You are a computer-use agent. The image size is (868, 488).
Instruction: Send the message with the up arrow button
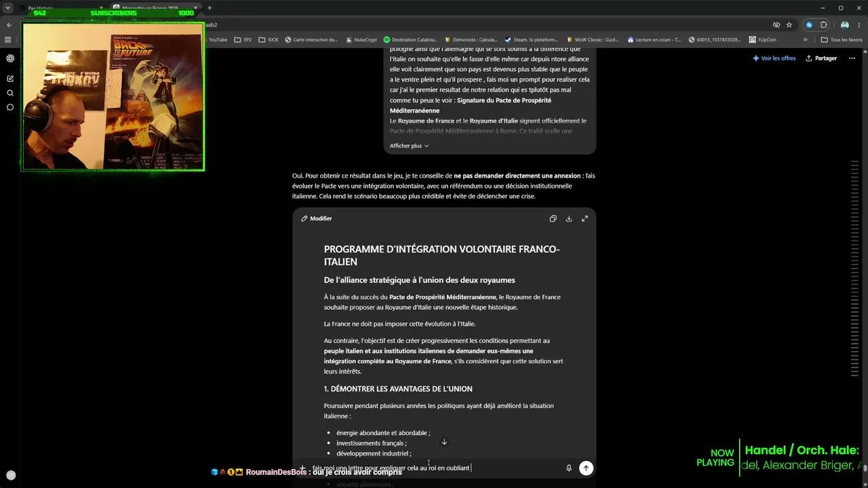click(x=586, y=468)
